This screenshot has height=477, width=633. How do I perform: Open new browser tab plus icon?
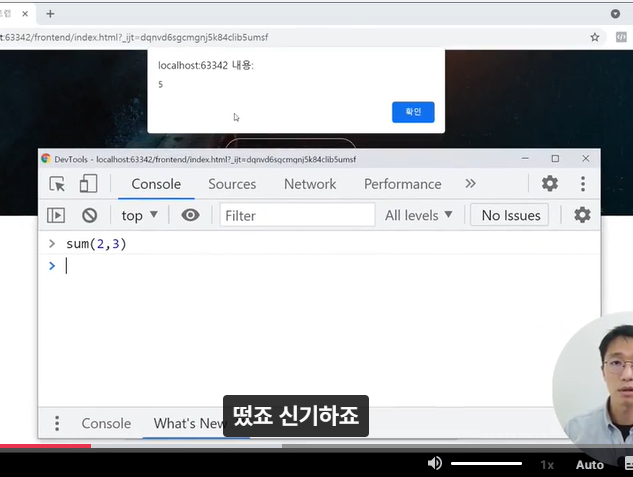point(50,14)
